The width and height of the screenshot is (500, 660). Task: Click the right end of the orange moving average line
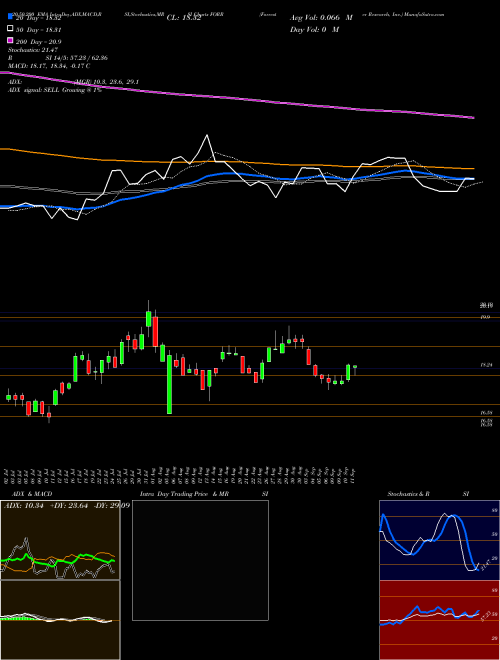pyautogui.click(x=473, y=169)
